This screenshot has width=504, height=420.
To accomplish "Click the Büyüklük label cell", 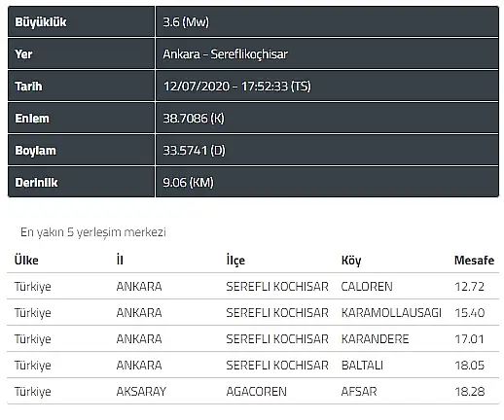I will click(81, 21).
